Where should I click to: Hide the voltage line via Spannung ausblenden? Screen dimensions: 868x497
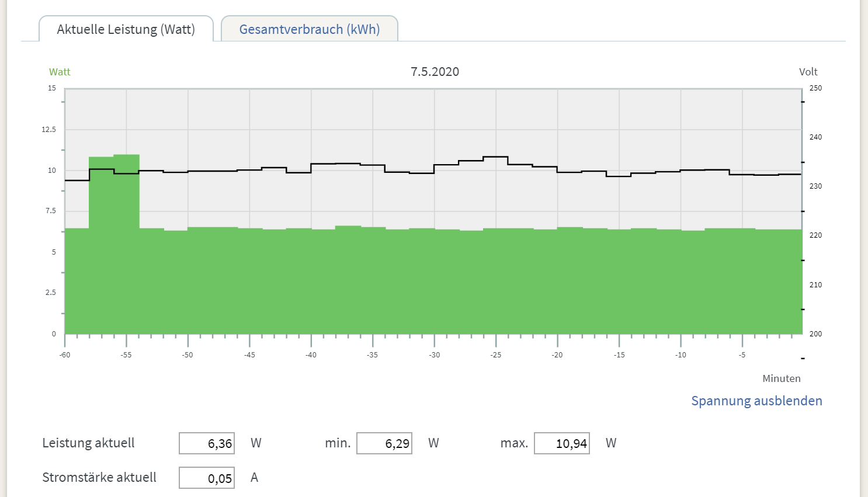756,401
